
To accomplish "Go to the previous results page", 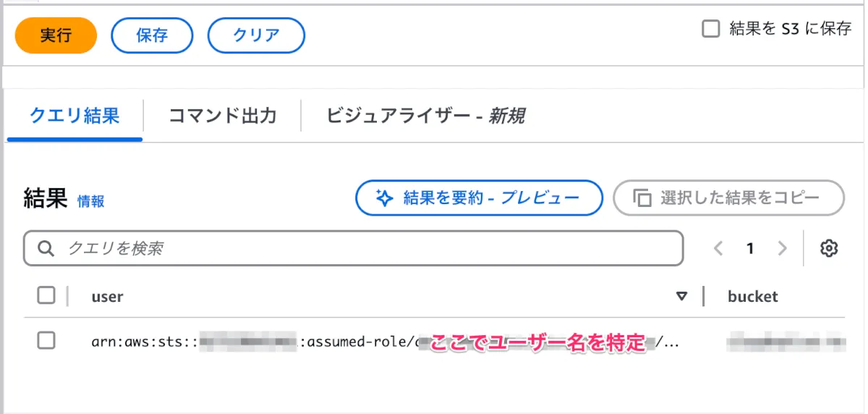I will coord(718,248).
